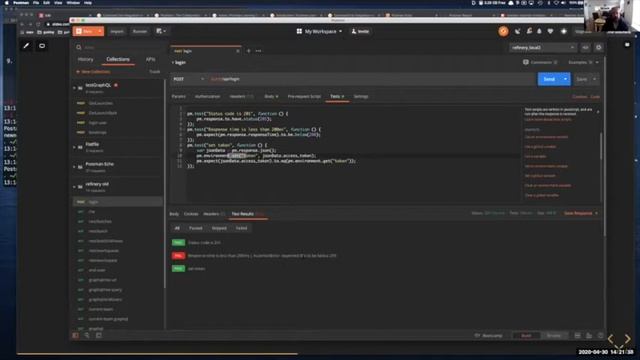The image size is (640, 360).
Task: Open the POST method dropdown
Action: point(189,79)
